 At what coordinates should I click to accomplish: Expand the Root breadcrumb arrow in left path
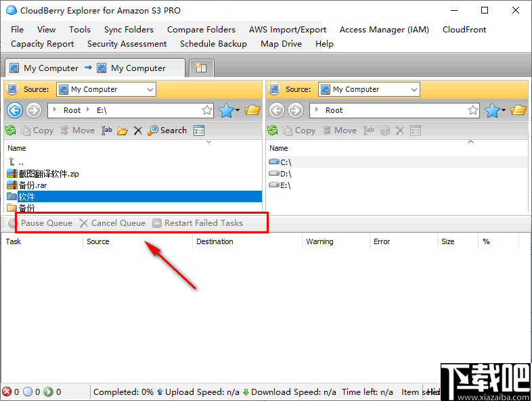click(x=55, y=110)
